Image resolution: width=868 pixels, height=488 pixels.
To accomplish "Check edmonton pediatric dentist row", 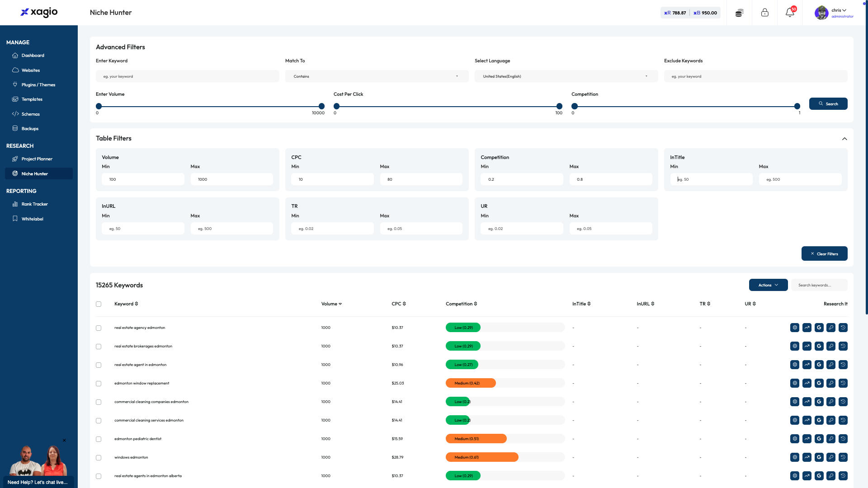I will tap(99, 439).
